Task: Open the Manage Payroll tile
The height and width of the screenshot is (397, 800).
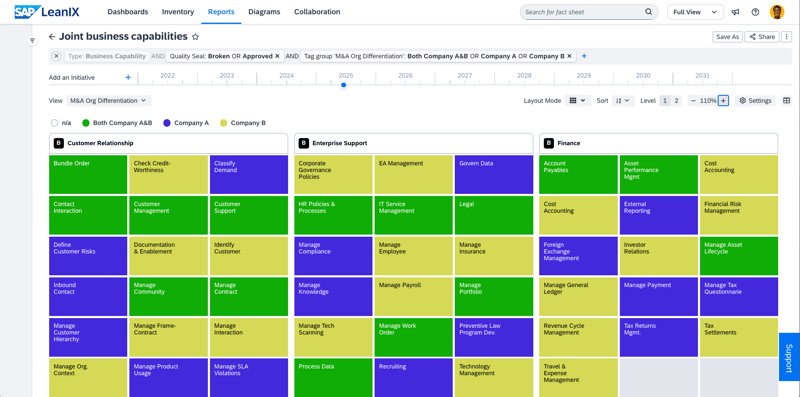Action: tap(413, 296)
